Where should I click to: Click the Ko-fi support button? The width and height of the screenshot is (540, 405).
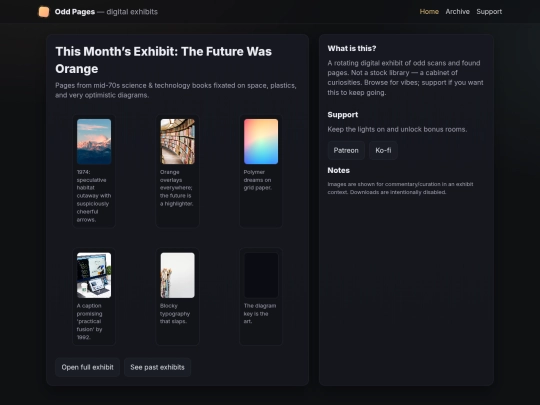(x=383, y=150)
